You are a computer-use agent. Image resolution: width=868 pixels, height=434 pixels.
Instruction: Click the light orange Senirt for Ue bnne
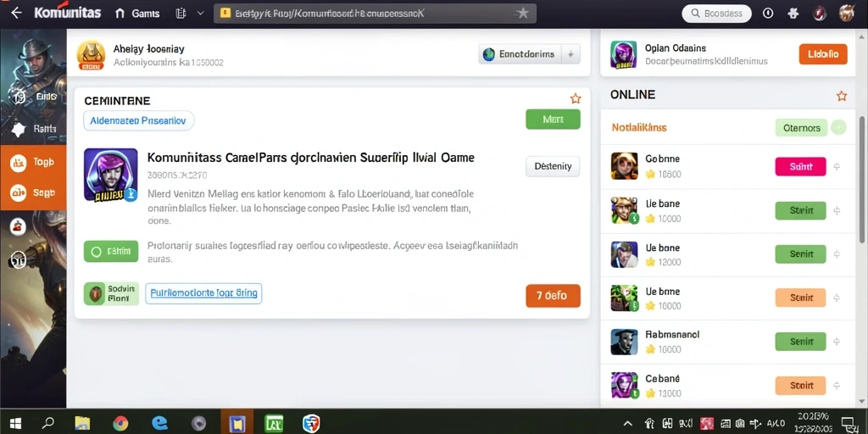pos(800,298)
